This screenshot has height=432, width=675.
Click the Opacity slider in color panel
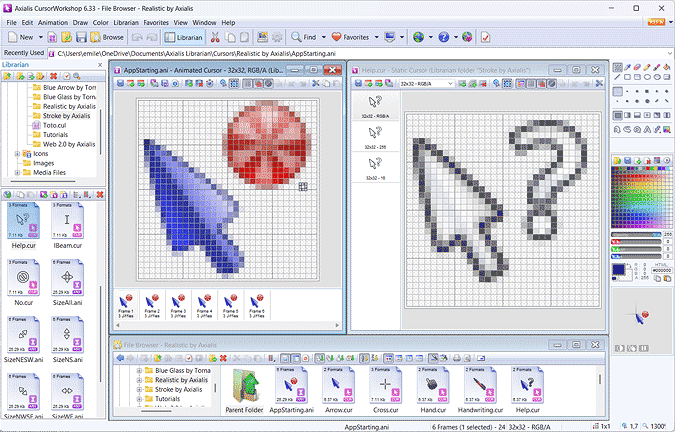(x=636, y=235)
